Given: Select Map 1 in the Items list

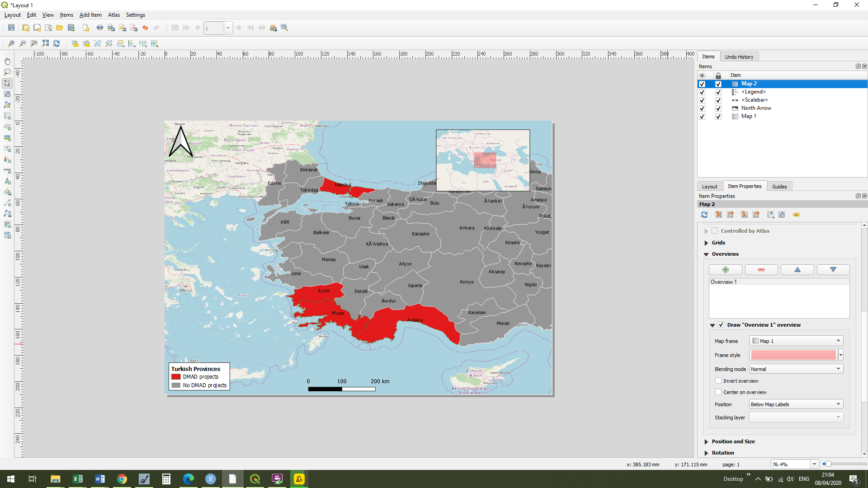Looking at the screenshot, I should pyautogui.click(x=750, y=116).
